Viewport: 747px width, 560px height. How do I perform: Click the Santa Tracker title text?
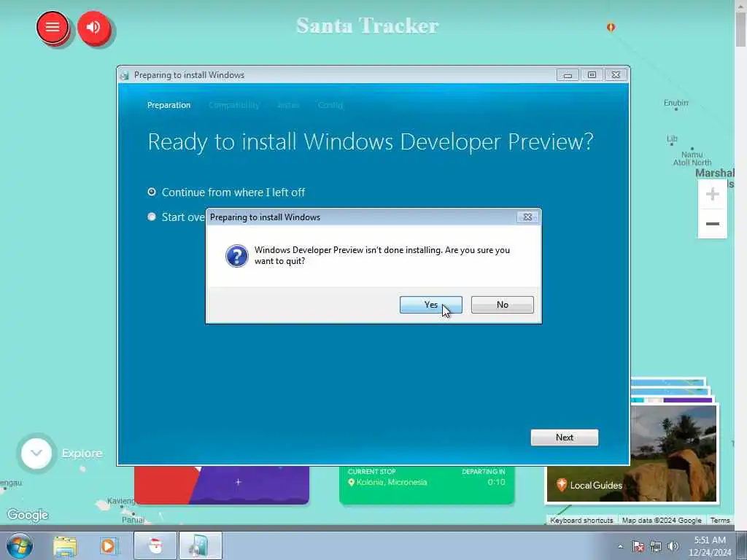coord(368,26)
